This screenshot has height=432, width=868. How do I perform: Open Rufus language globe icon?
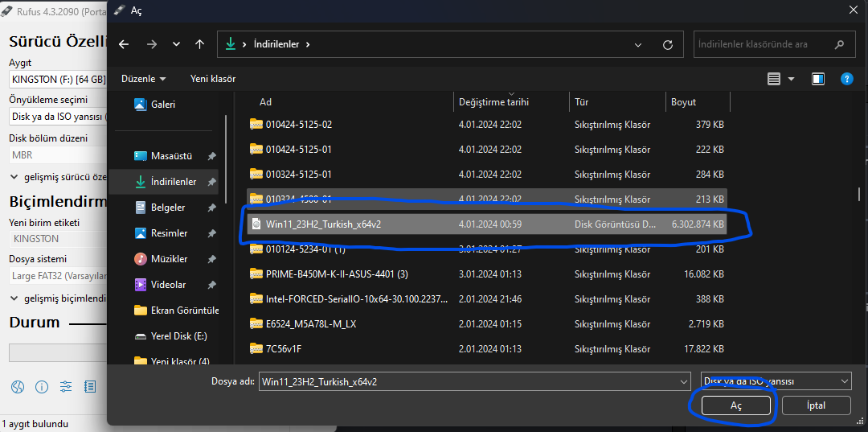click(17, 386)
